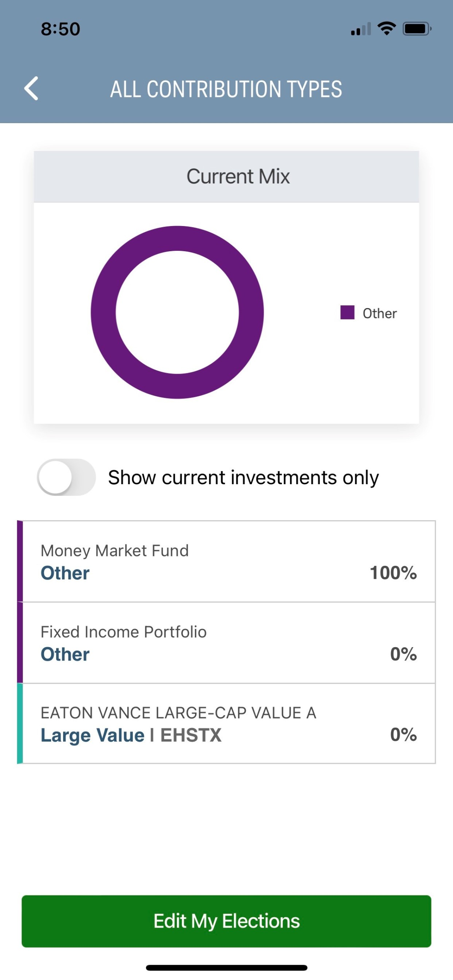Tap the Other legend label text
Image resolution: width=453 pixels, height=980 pixels.
coord(380,313)
